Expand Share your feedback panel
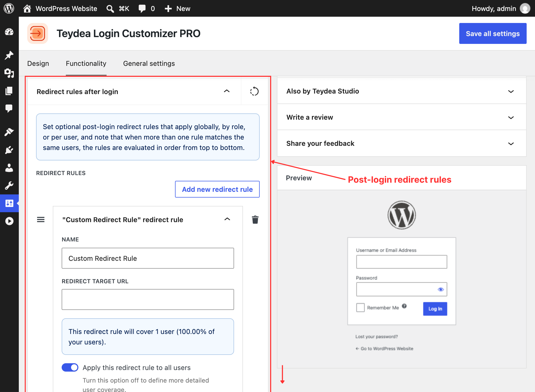The height and width of the screenshot is (392, 535). point(402,143)
